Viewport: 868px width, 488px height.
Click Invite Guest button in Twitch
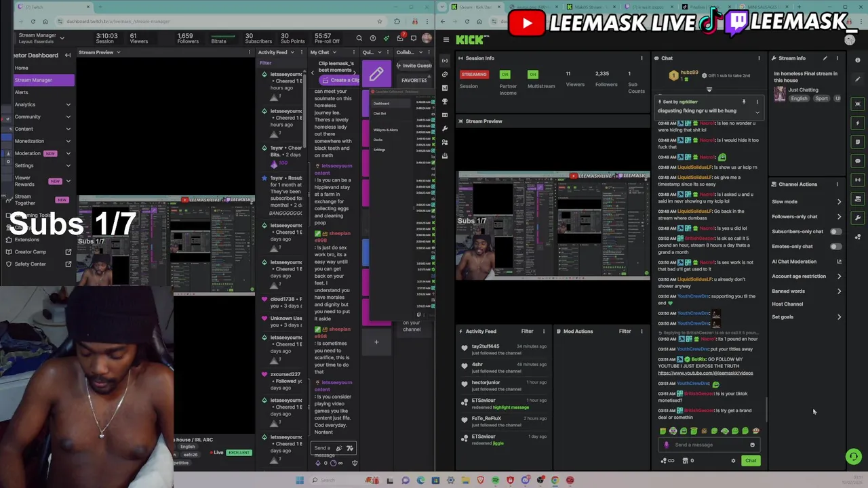coord(414,66)
